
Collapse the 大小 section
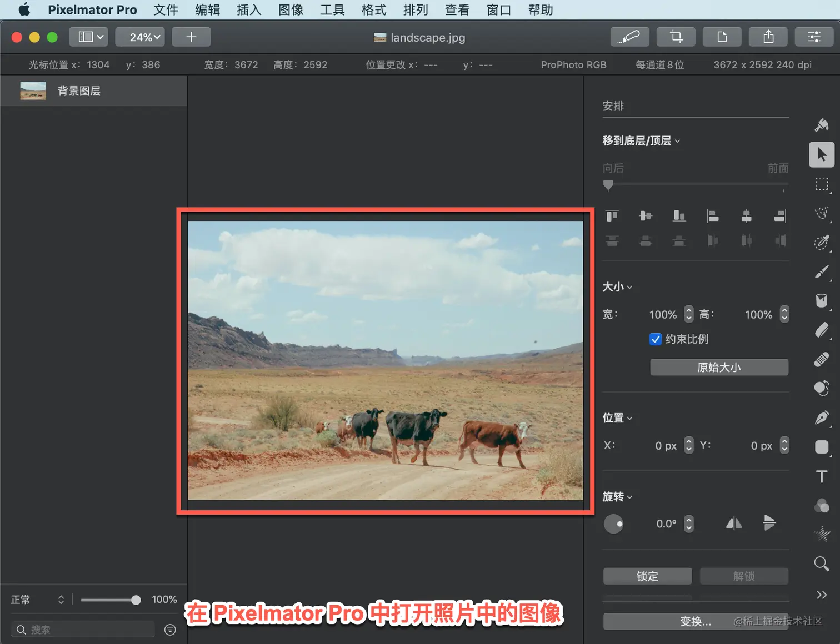coord(617,287)
